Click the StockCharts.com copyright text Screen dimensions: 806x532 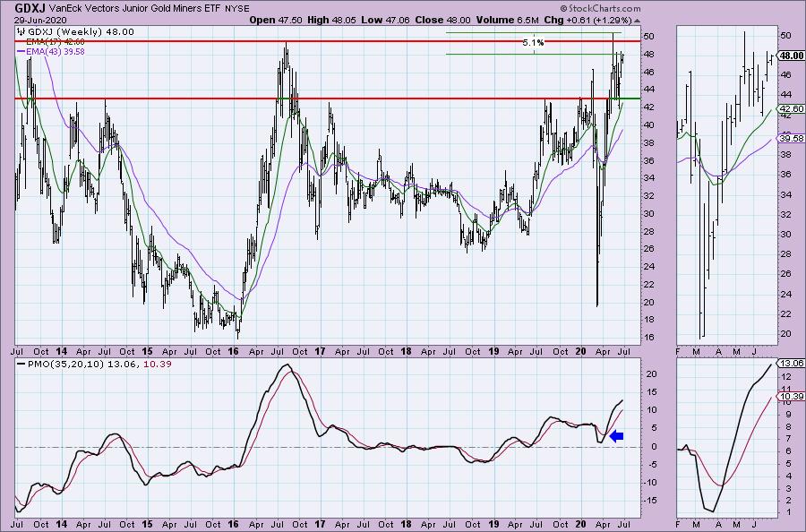point(600,8)
